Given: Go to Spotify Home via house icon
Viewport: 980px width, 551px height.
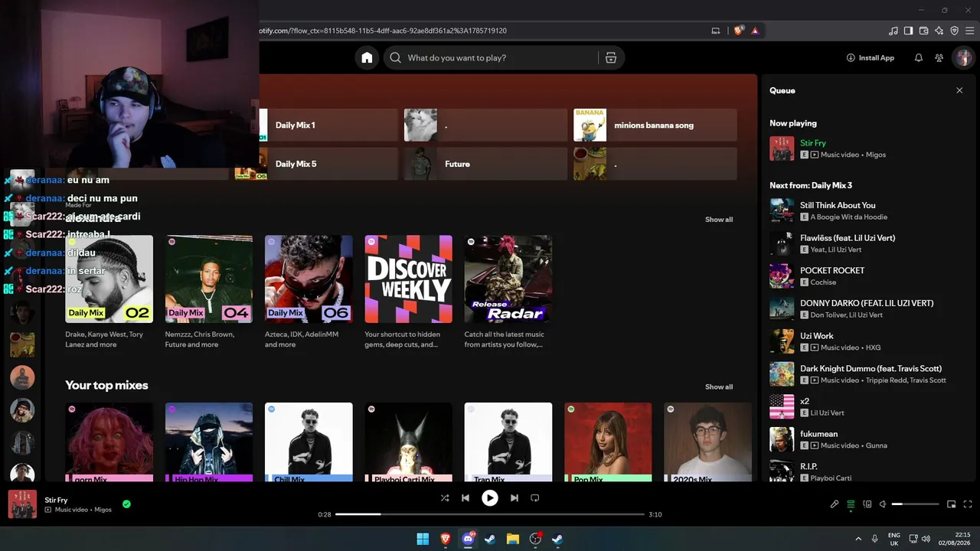Looking at the screenshot, I should [x=367, y=57].
